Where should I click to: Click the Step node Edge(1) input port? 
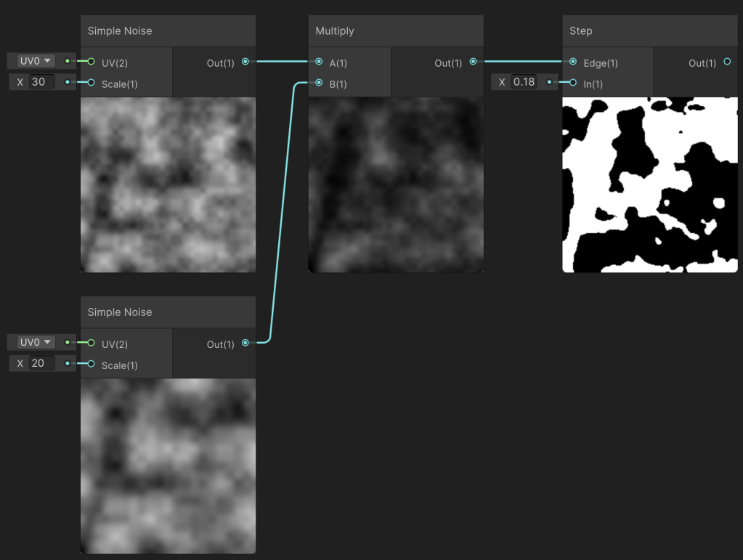(573, 62)
